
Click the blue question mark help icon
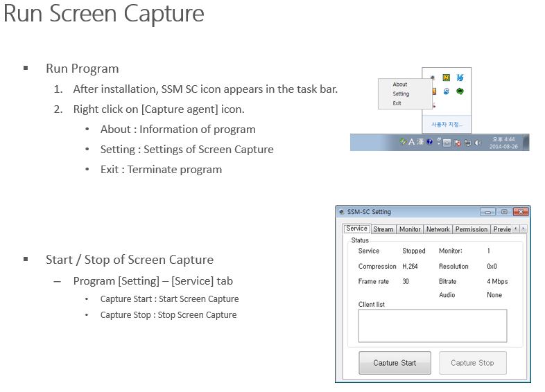pyautogui.click(x=430, y=142)
